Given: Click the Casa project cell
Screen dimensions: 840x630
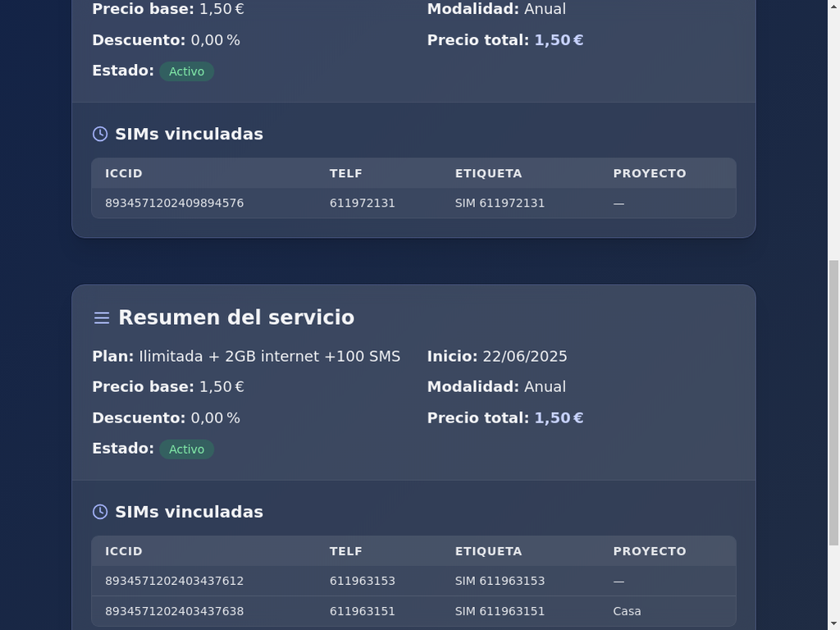Looking at the screenshot, I should click(627, 611).
